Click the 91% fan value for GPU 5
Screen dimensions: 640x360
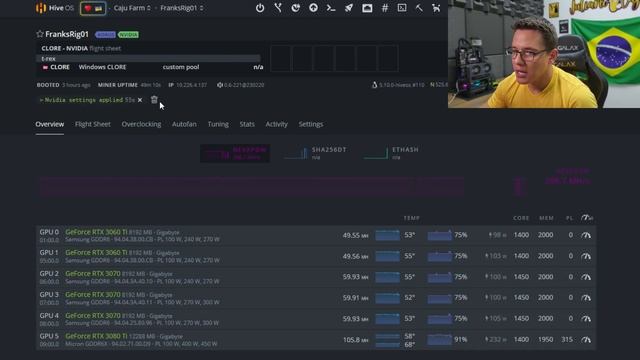pyautogui.click(x=461, y=340)
